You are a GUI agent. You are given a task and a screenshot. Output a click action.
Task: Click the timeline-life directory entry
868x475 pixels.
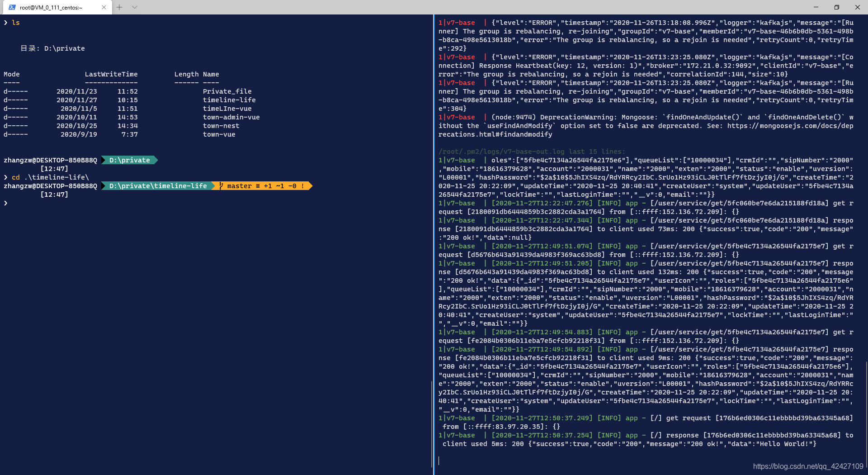[x=229, y=100]
